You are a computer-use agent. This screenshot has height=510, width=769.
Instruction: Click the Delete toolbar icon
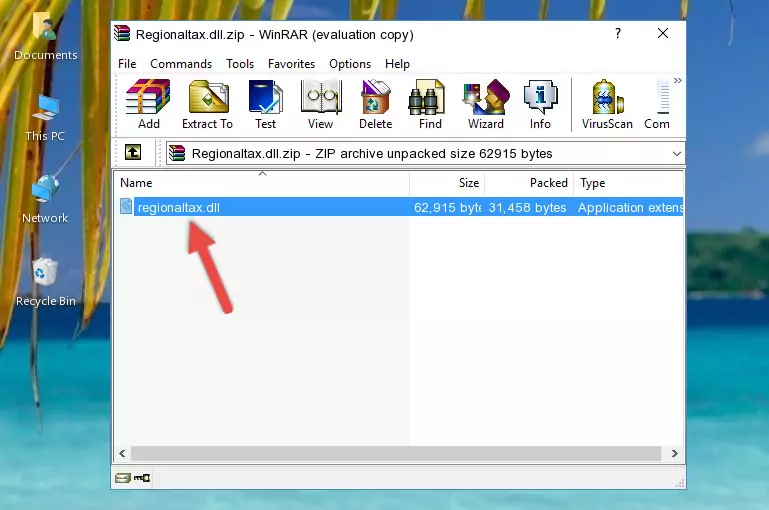pyautogui.click(x=376, y=104)
